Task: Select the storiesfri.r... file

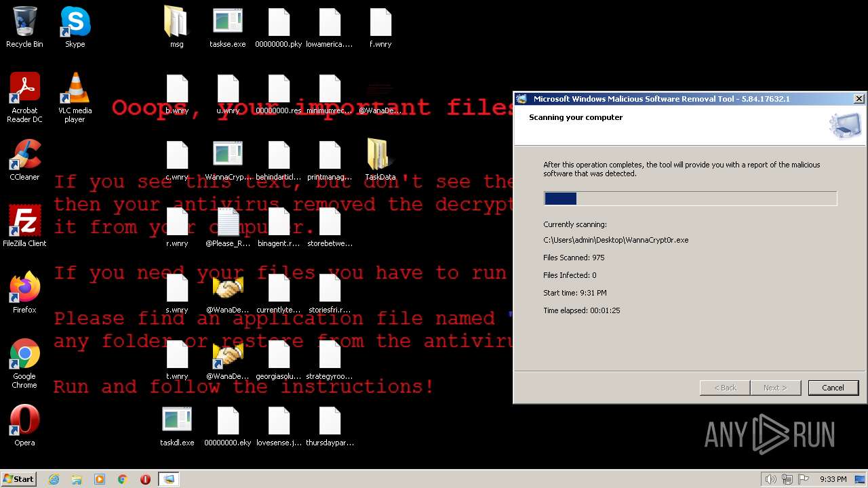Action: pos(330,293)
